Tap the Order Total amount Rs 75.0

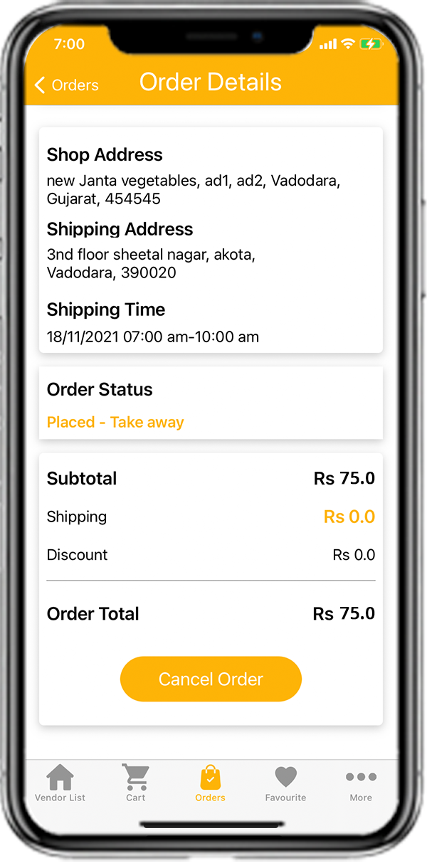click(344, 613)
